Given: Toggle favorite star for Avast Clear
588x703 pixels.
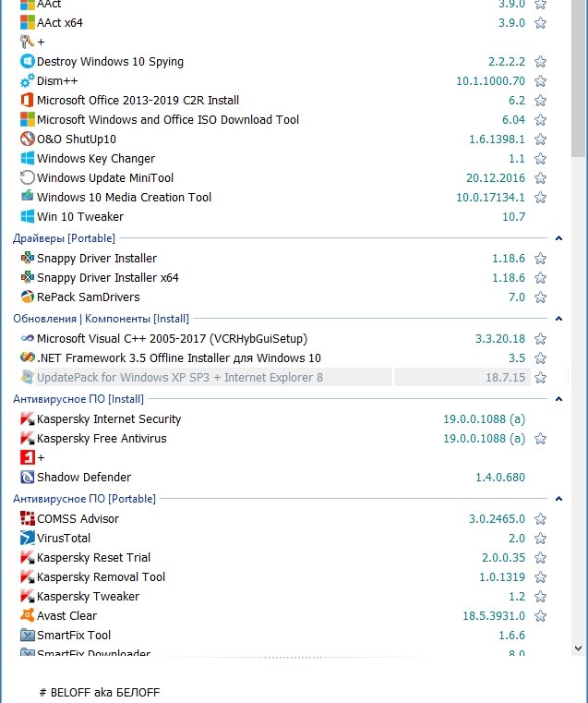Looking at the screenshot, I should pyautogui.click(x=541, y=615).
